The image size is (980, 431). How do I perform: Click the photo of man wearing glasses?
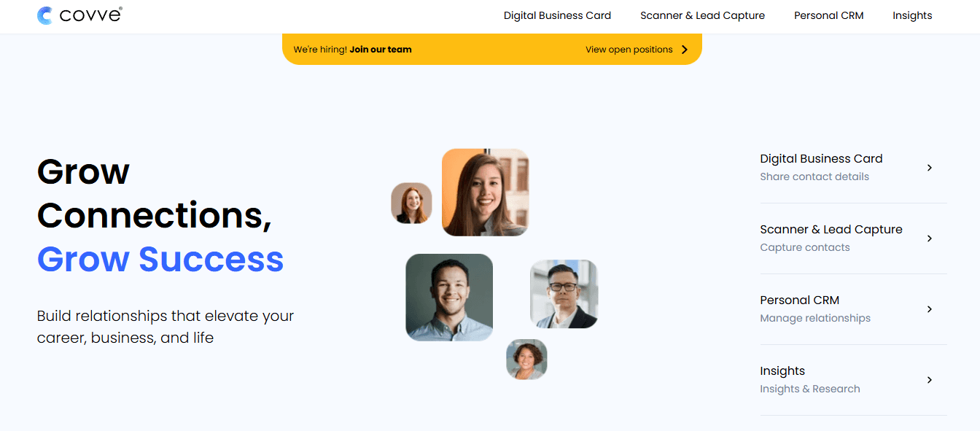[564, 294]
